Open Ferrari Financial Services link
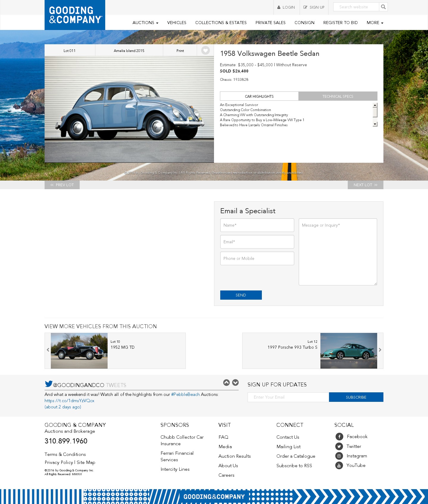 click(177, 456)
